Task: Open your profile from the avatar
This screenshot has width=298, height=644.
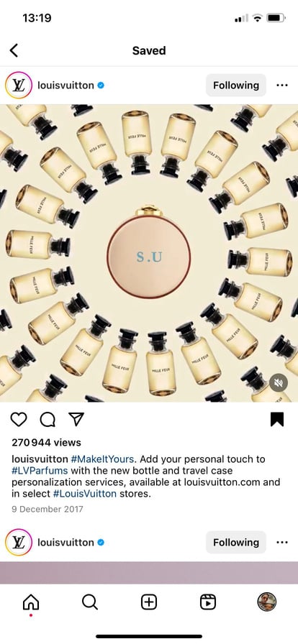Action: point(267,602)
